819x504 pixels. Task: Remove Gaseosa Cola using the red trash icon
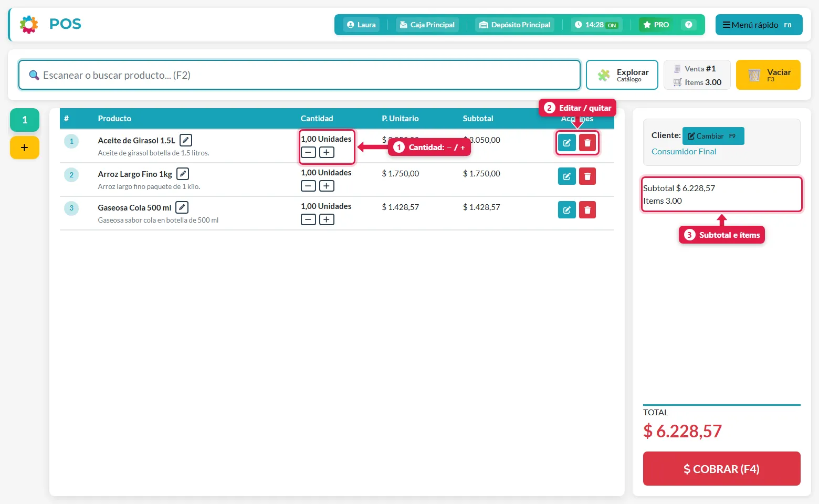pos(587,210)
